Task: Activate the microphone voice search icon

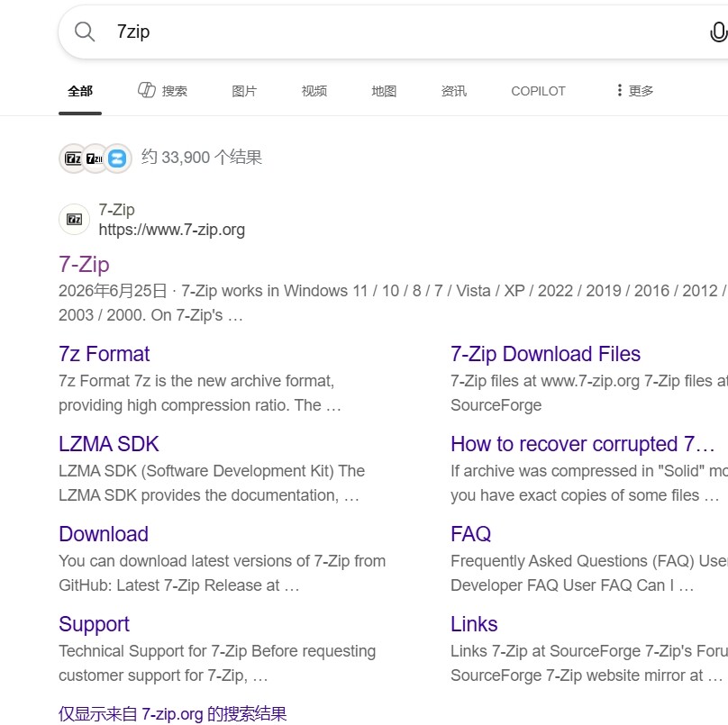Action: click(719, 32)
